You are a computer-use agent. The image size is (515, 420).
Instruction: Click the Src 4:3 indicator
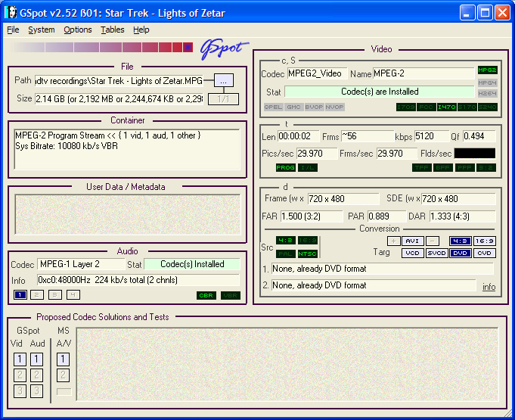tap(286, 241)
